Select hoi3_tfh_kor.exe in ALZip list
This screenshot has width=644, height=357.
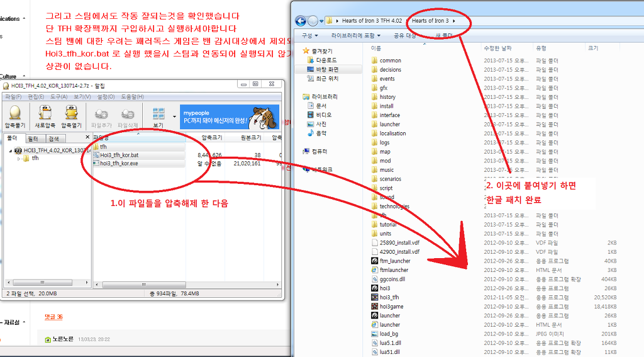[116, 163]
